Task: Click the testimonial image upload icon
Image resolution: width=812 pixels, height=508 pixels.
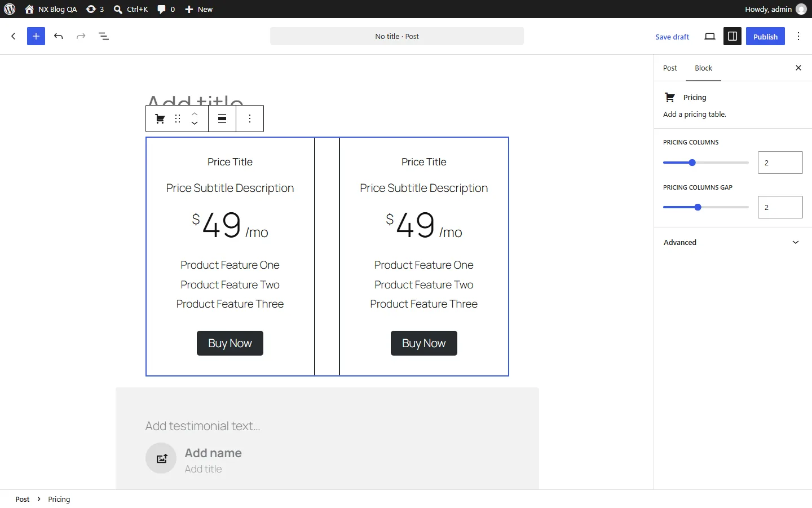Action: pyautogui.click(x=161, y=458)
